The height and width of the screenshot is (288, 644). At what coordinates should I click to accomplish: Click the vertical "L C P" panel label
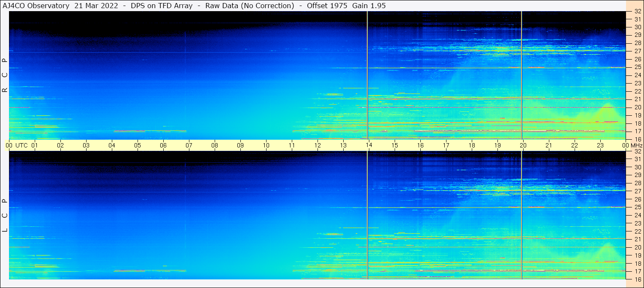click(x=5, y=215)
